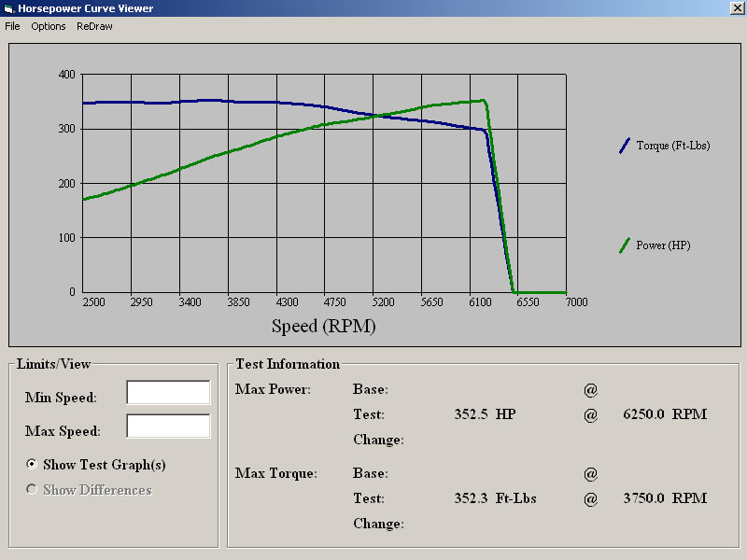Click the 3750.0 RPM max torque speed
This screenshot has height=560, width=747.
tap(665, 498)
